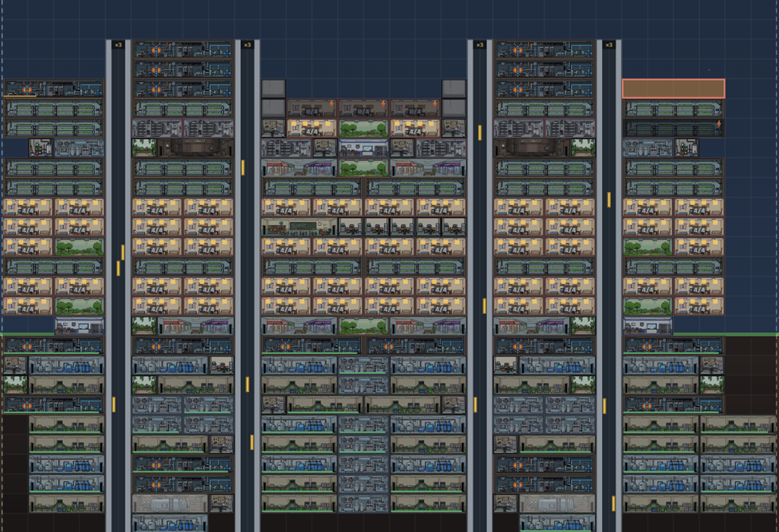
Task: Select left unpowered 0/4 apartment
Action: click(312, 108)
